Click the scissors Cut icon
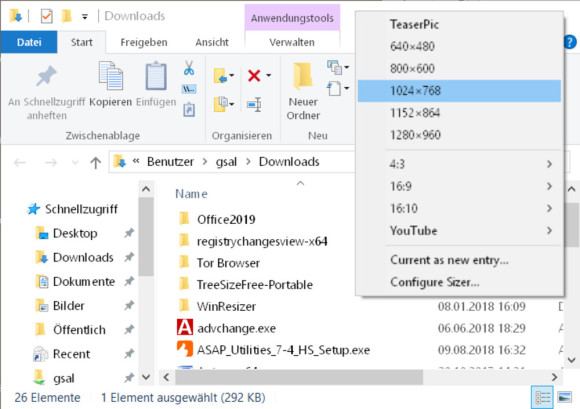 coord(189,68)
